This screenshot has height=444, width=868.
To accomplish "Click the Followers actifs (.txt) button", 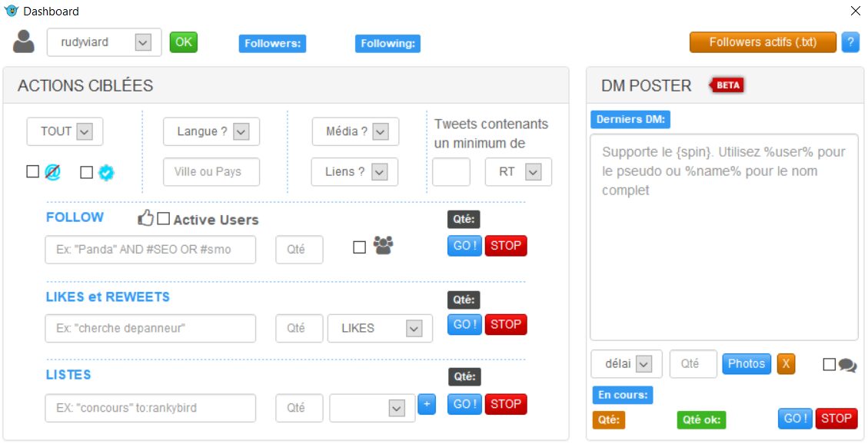I will 763,42.
